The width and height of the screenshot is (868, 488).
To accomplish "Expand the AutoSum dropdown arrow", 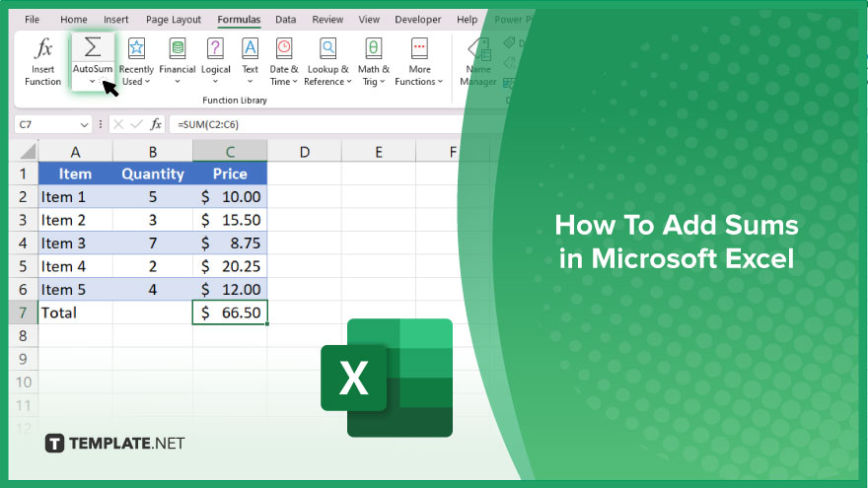I will (92, 82).
